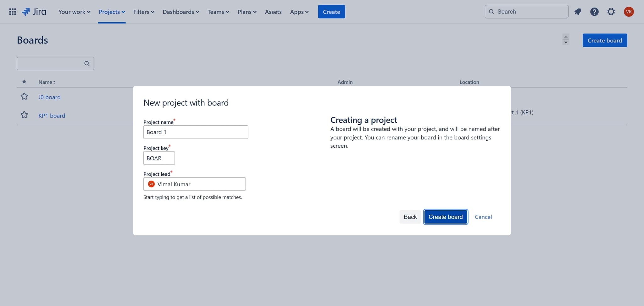Click the search magnifier in boards filter
Image resolution: width=644 pixels, height=306 pixels.
(x=87, y=63)
